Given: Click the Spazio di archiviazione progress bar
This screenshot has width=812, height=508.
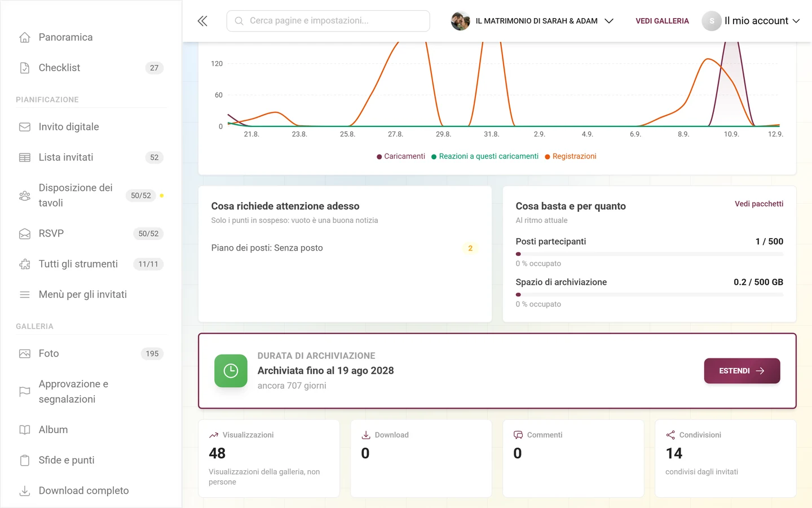Looking at the screenshot, I should click(650, 295).
